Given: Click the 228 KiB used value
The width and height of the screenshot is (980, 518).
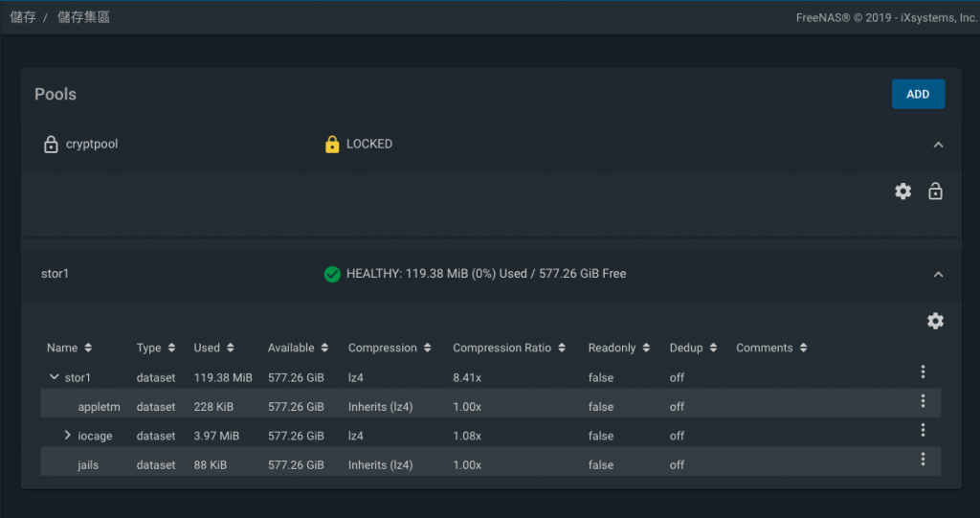Looking at the screenshot, I should pos(213,407).
